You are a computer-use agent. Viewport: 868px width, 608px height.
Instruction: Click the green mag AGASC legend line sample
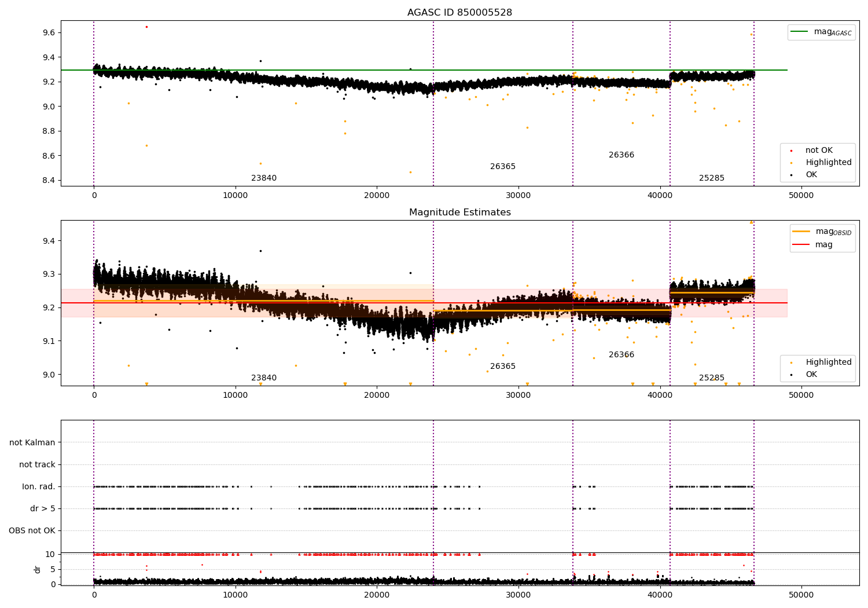[799, 32]
